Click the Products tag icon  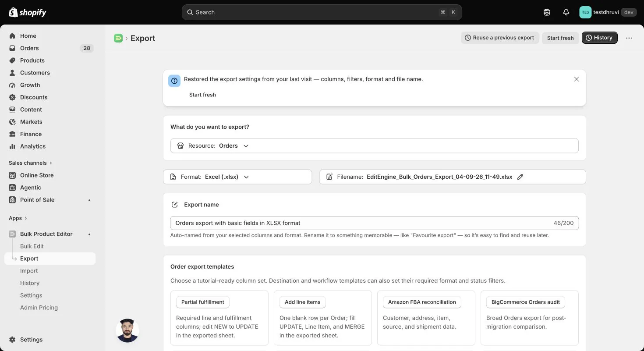[x=12, y=60]
